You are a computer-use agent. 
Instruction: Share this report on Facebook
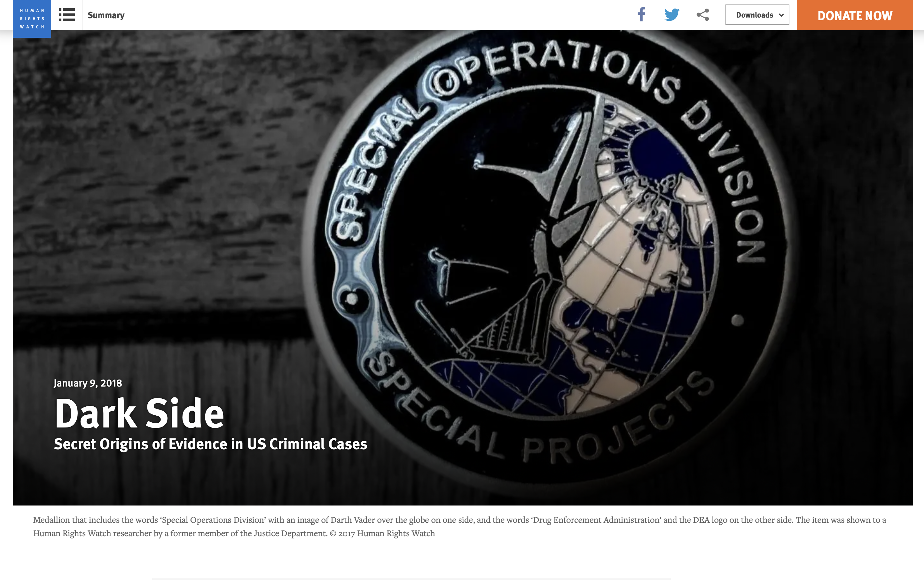coord(641,15)
